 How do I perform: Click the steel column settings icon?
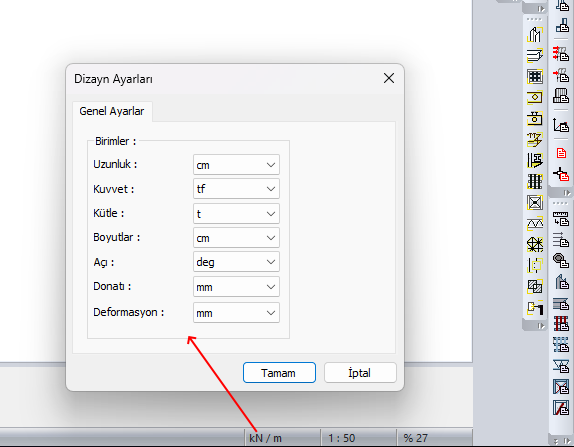tap(561, 282)
